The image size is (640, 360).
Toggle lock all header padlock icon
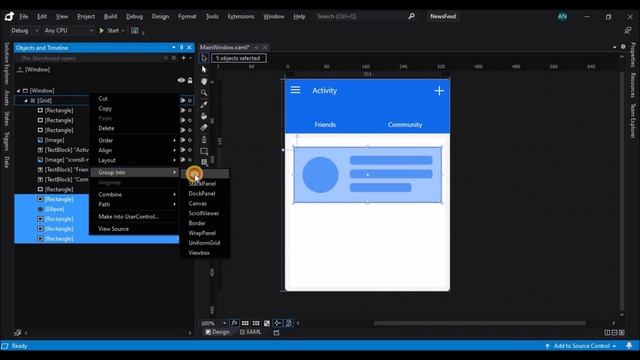tap(190, 80)
